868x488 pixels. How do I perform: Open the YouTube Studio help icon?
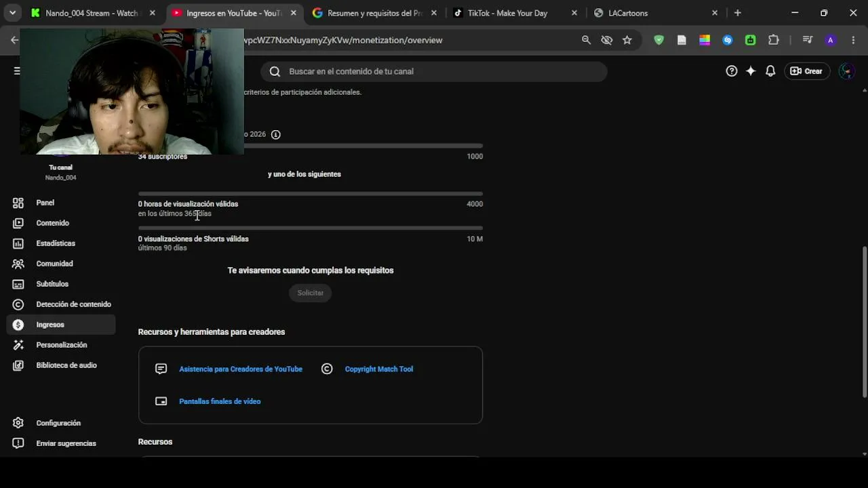tap(732, 71)
